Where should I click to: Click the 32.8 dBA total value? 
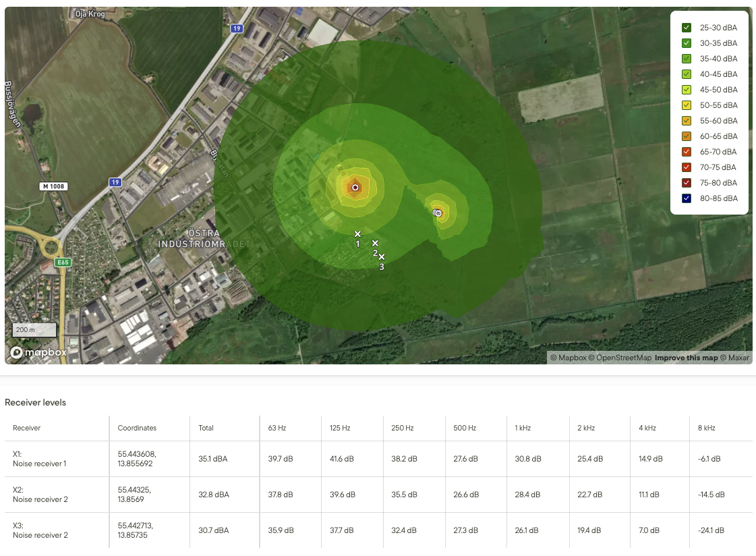click(x=214, y=495)
